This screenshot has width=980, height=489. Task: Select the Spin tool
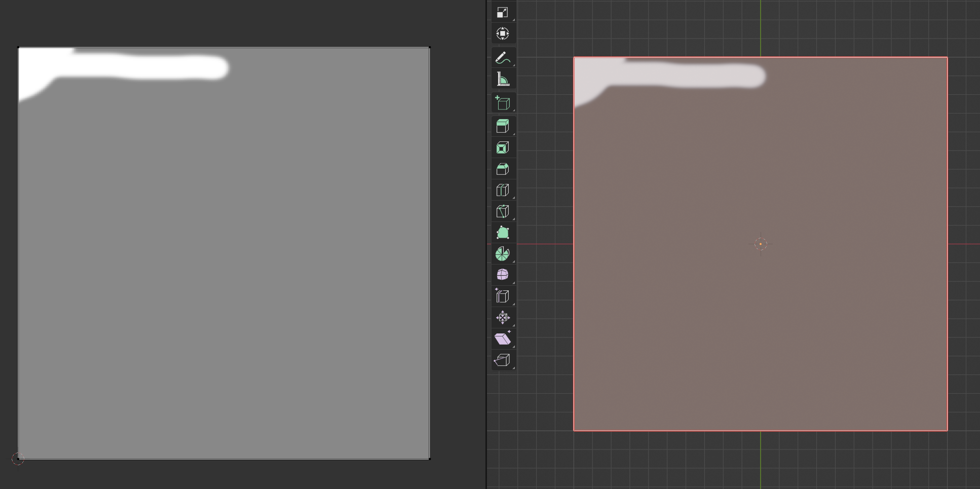coord(503,254)
